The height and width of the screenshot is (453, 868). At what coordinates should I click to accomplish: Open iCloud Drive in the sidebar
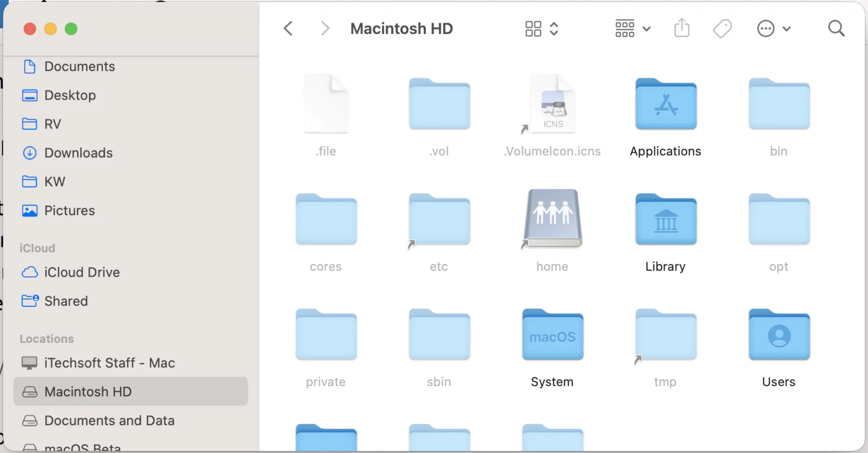(131, 272)
